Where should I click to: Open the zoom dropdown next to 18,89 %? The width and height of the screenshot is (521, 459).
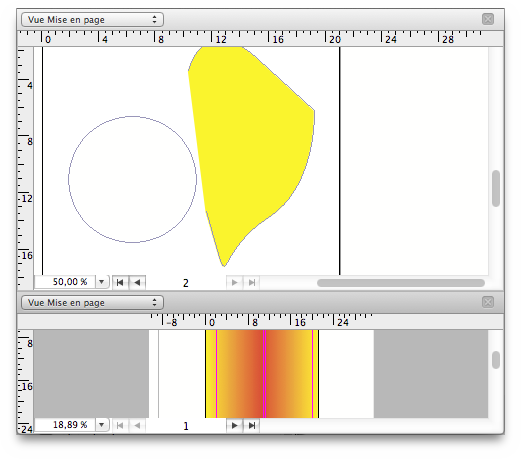pyautogui.click(x=102, y=425)
